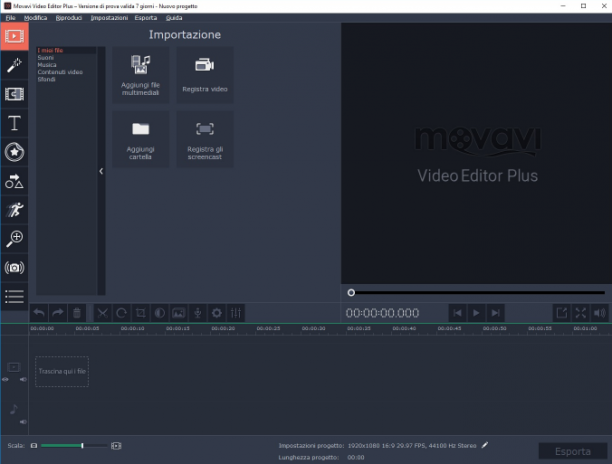Click the 00:00:30 mark on timeline ruler
This screenshot has width=612, height=464.
[x=313, y=328]
